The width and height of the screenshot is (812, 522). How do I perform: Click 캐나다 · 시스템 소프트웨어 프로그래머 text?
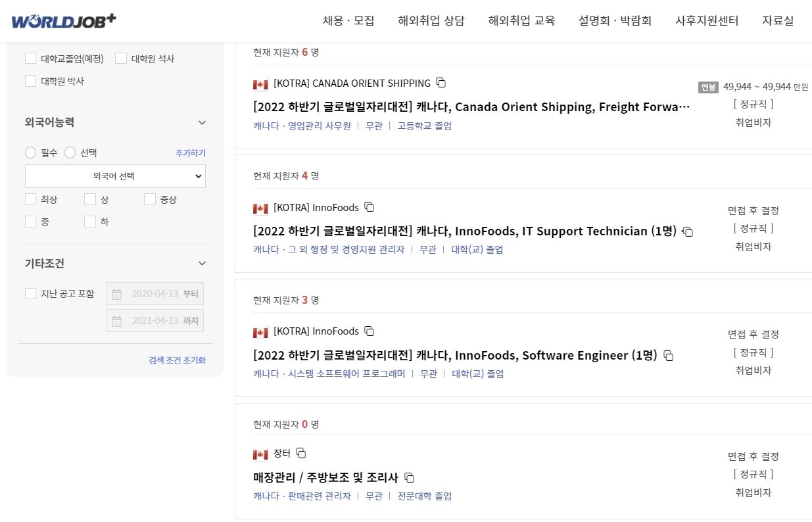[329, 373]
